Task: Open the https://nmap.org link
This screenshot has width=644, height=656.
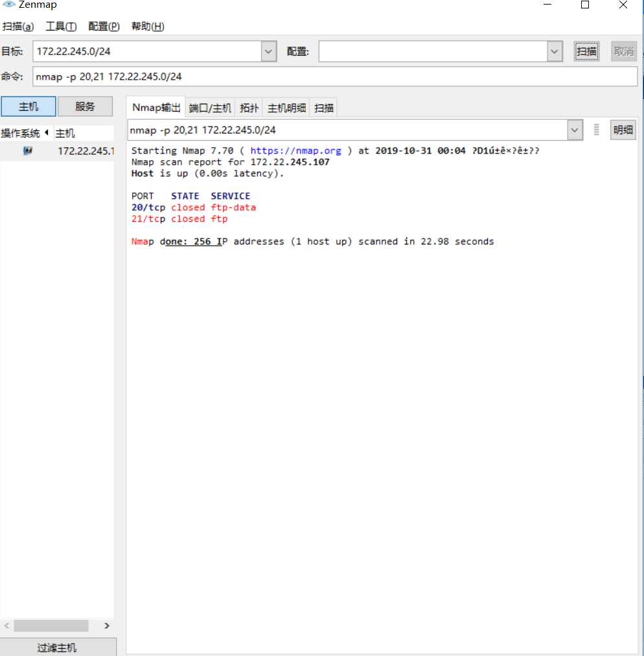Action: coord(295,150)
